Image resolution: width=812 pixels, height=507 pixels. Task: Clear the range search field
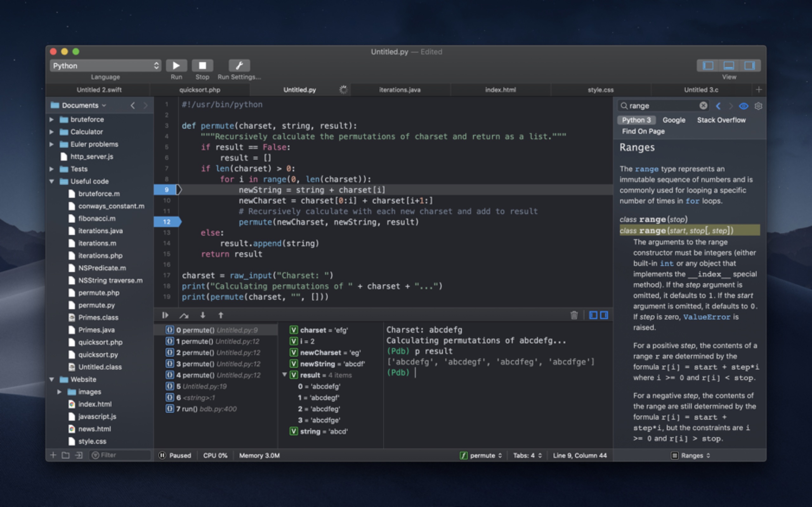(703, 106)
